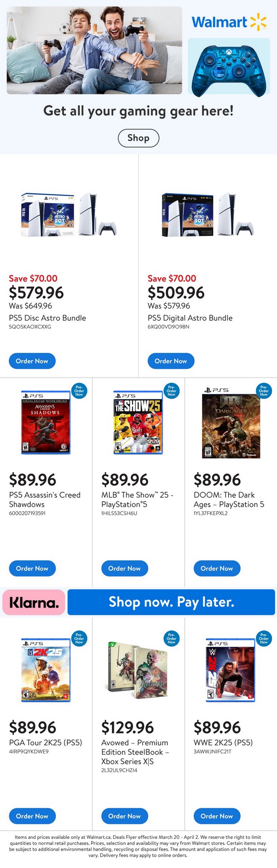The image size is (277, 868).
Task: Order MLB The Show 25 now
Action: click(124, 568)
